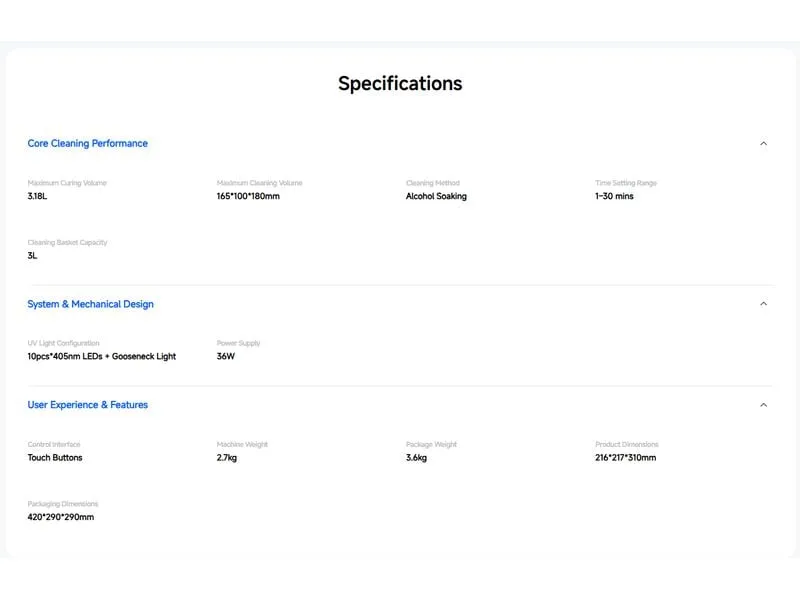Click the Packaging Dimensions label
Image resolution: width=800 pixels, height=600 pixels.
(63, 504)
